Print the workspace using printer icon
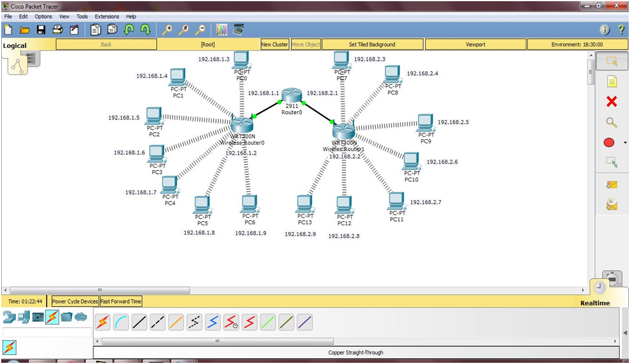Image resolution: width=630 pixels, height=364 pixels. (x=57, y=30)
